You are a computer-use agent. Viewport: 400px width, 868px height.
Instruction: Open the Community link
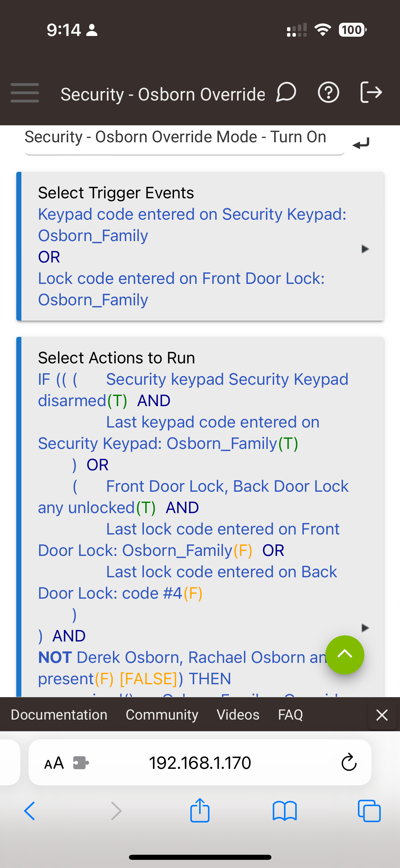[162, 715]
